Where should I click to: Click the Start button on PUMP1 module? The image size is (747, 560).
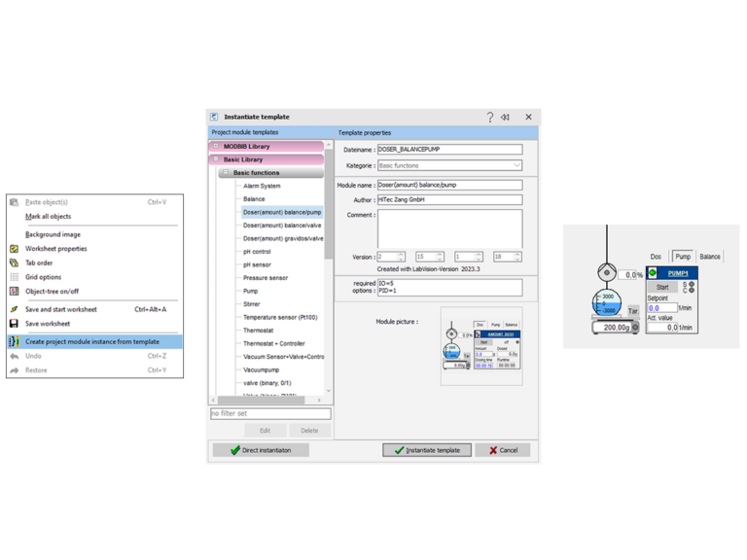(x=662, y=287)
